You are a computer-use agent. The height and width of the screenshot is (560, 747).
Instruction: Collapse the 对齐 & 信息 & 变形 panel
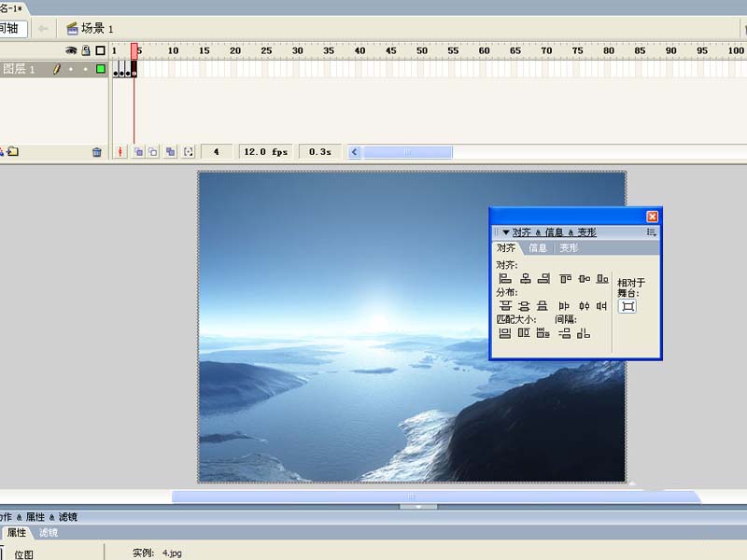(506, 232)
